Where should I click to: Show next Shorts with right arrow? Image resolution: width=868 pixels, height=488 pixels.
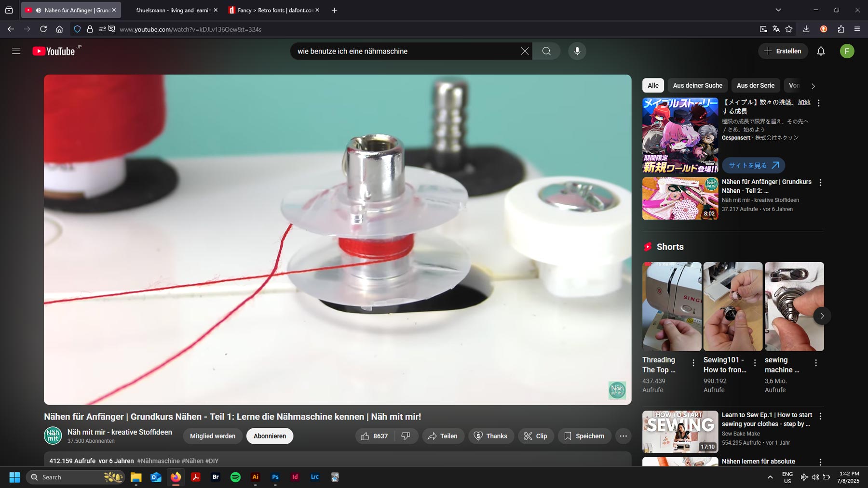822,316
